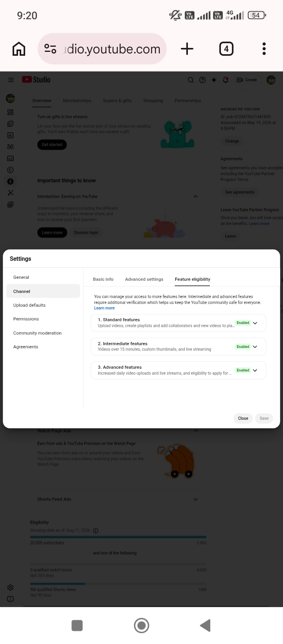Click the Studio search magnifier icon

(191, 80)
